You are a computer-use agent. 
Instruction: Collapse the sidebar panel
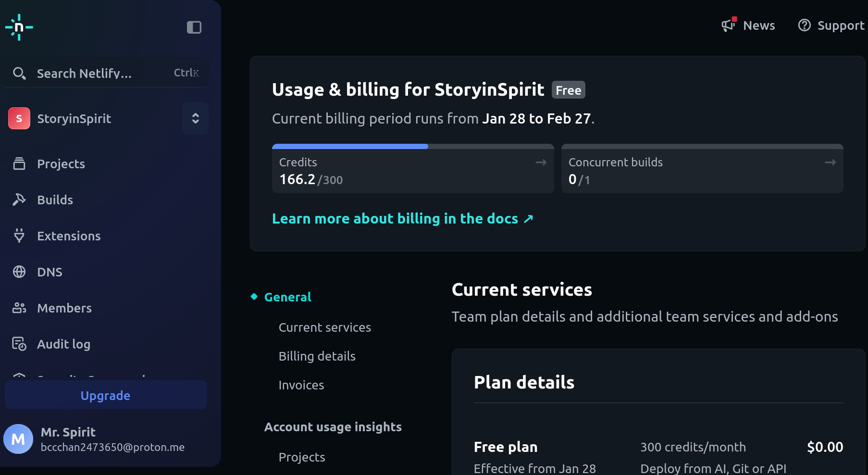[x=194, y=27]
